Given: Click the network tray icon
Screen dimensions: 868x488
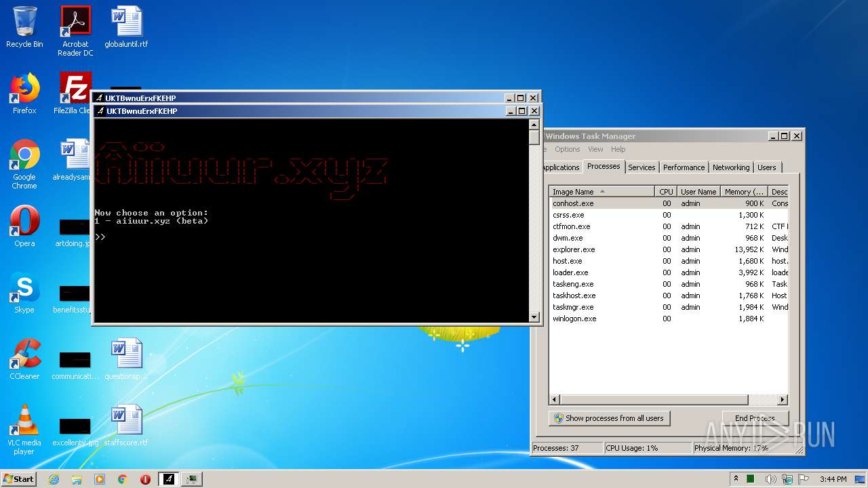Looking at the screenshot, I should [x=787, y=479].
